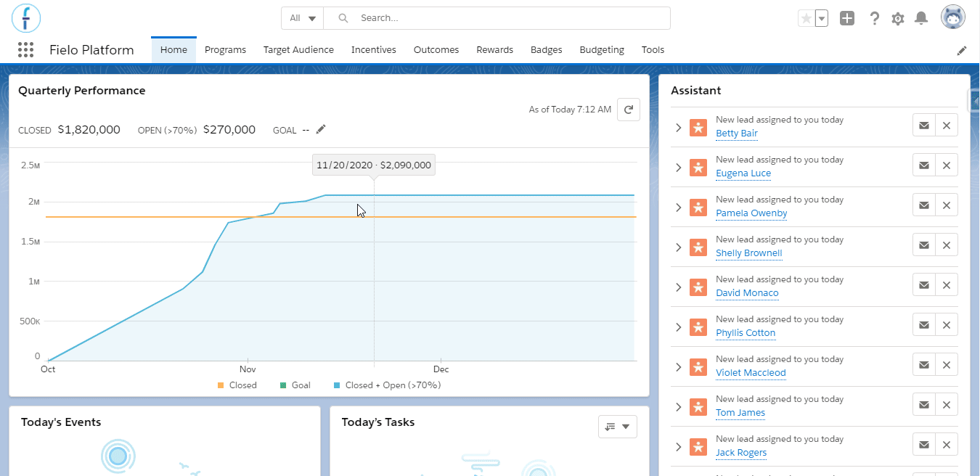Open the Betty Bair lead link
This screenshot has height=476, width=980.
pos(737,134)
